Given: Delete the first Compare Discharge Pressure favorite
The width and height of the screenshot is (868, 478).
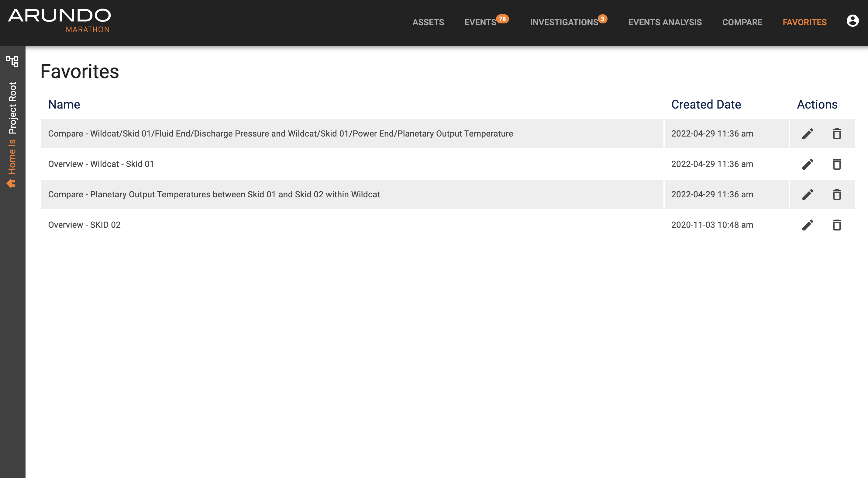Looking at the screenshot, I should pyautogui.click(x=837, y=134).
